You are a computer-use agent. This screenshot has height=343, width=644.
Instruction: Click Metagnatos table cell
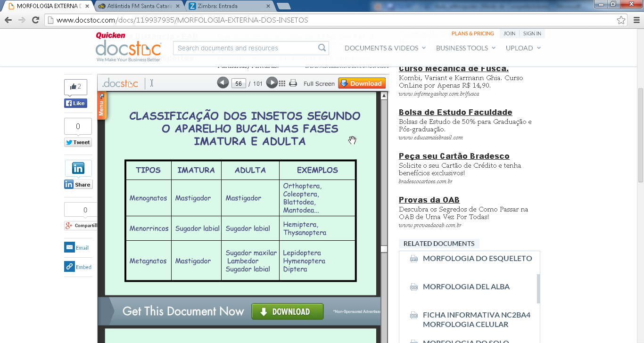click(x=149, y=261)
